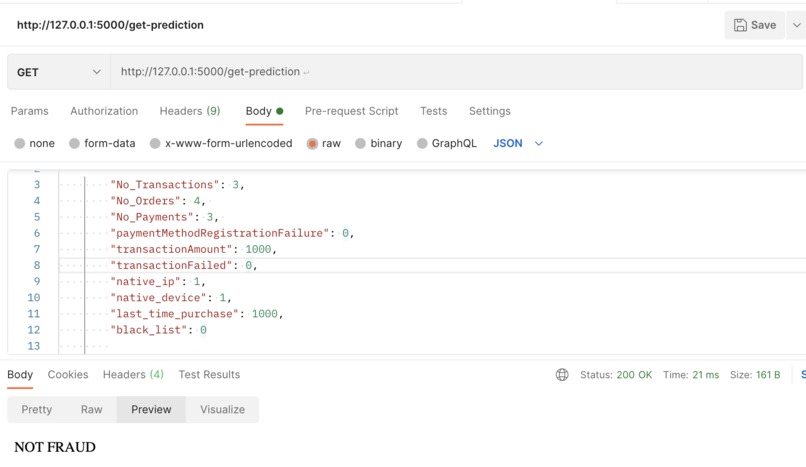Image resolution: width=806 pixels, height=467 pixels.
Task: Select the binary body radio button
Action: coord(360,143)
